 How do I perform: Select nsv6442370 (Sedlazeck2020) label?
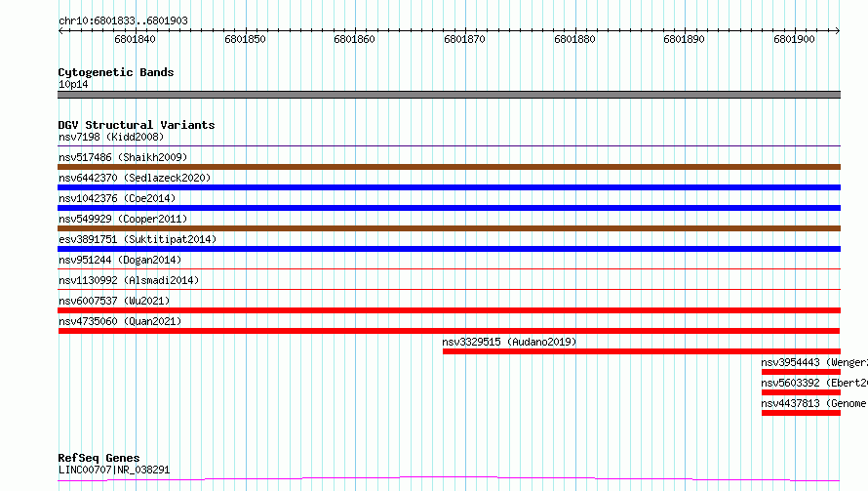[135, 178]
